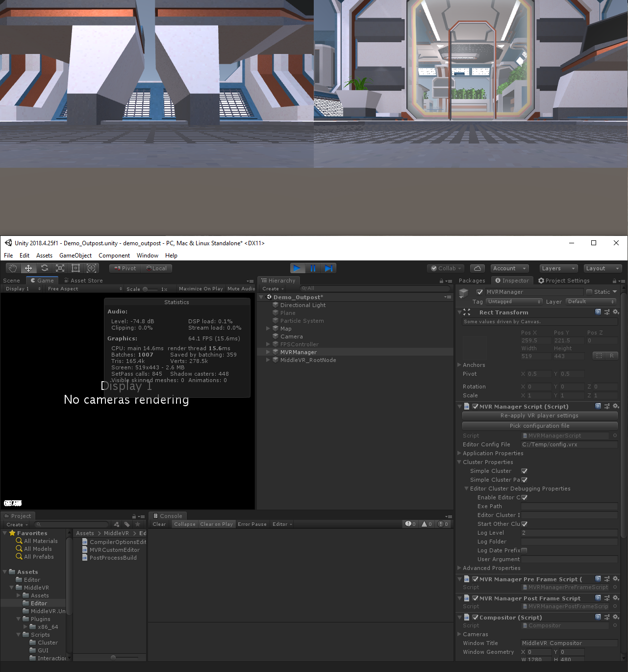Open the Cloud services icon
Image resolution: width=628 pixels, height=672 pixels.
click(x=477, y=268)
